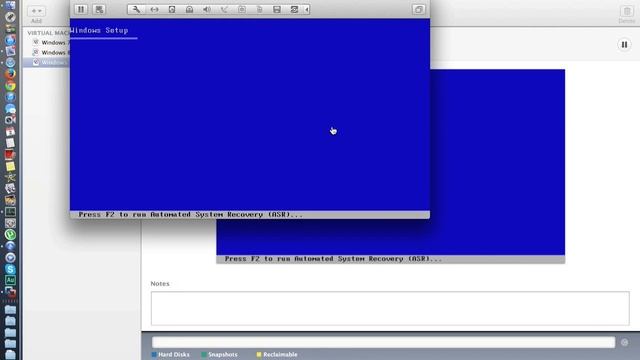
Task: Click the refresh icon right of the disk usage bar
Action: pos(624,342)
